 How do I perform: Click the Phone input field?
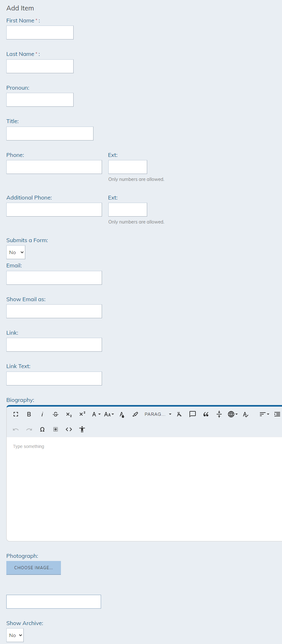[x=54, y=167]
